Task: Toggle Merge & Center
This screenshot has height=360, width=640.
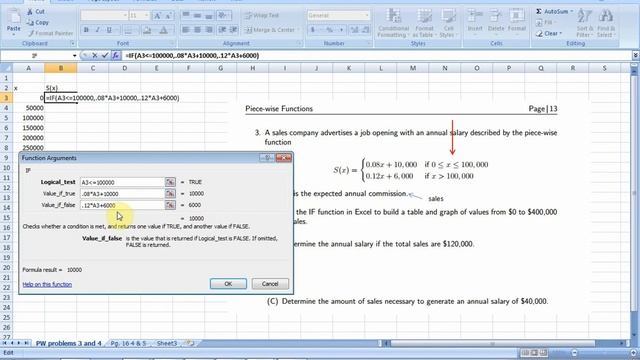Action: coord(271,30)
